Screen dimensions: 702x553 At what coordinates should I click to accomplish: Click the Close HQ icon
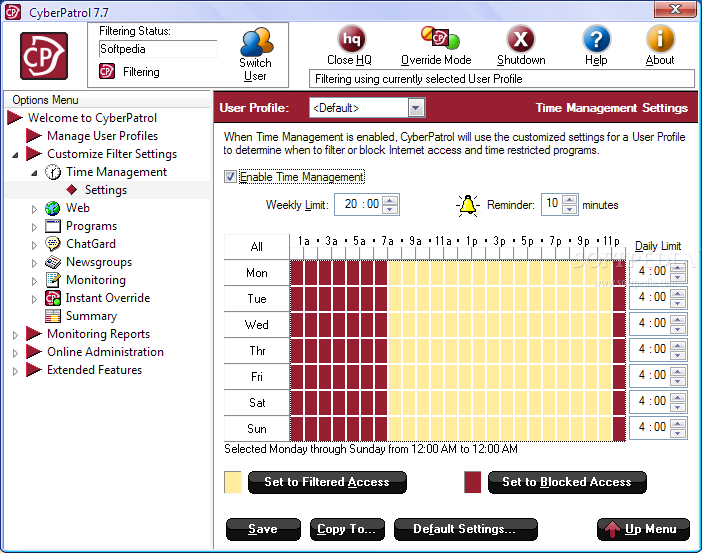click(351, 39)
